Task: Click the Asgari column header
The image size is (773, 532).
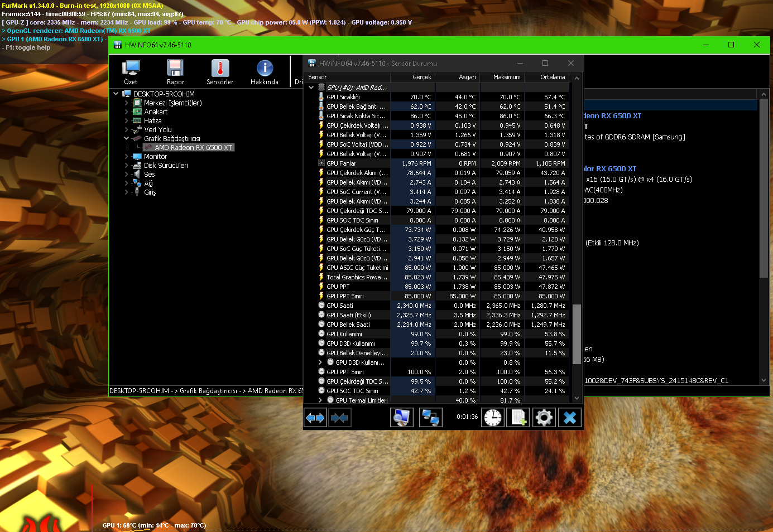Action: 458,77
